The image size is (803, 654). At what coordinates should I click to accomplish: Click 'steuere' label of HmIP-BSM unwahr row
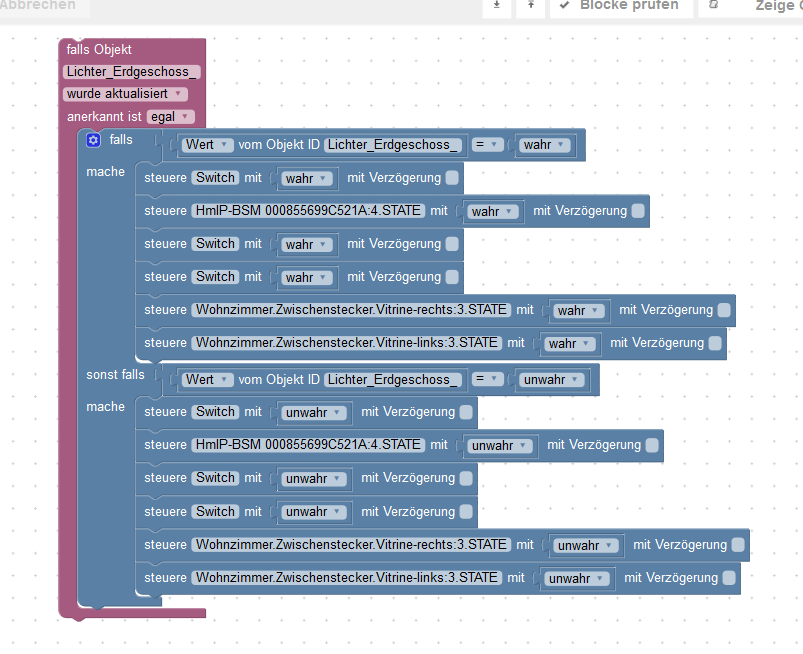click(165, 445)
